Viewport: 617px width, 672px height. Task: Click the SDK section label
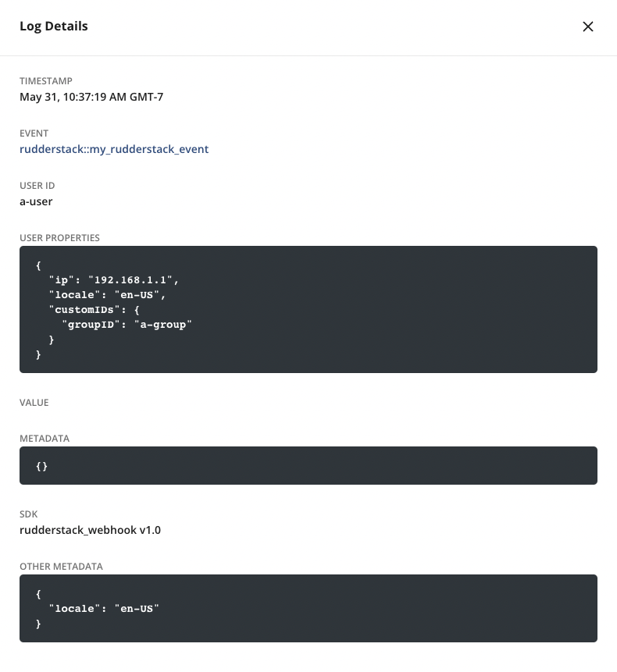(27, 514)
